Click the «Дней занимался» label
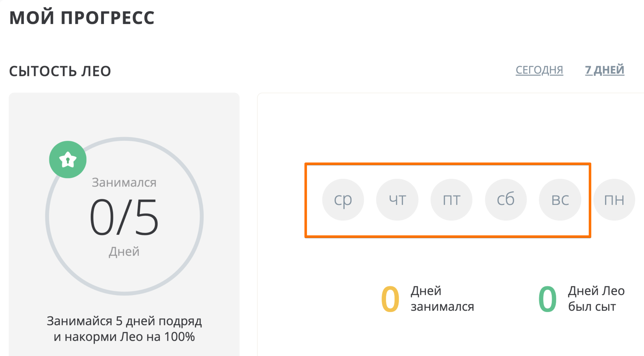 pos(442,299)
